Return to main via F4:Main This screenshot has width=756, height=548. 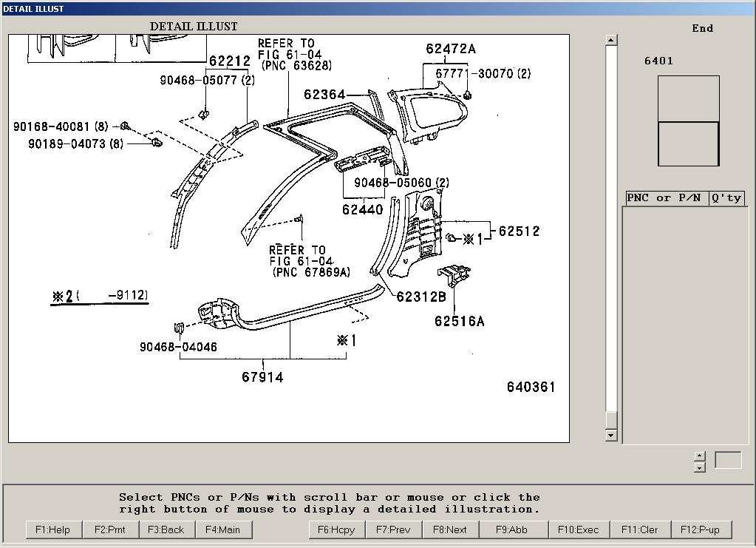[223, 530]
